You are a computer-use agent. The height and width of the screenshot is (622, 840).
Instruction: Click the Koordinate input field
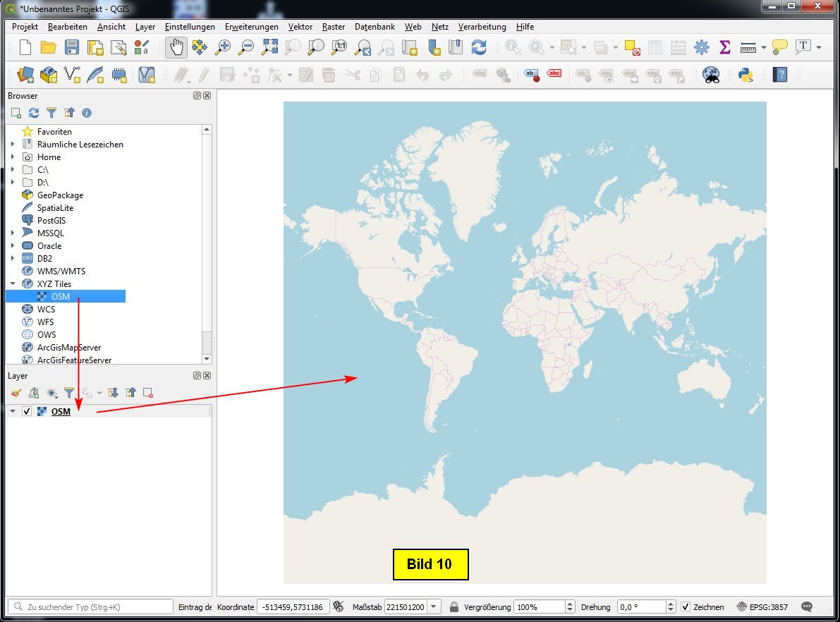[x=292, y=606]
